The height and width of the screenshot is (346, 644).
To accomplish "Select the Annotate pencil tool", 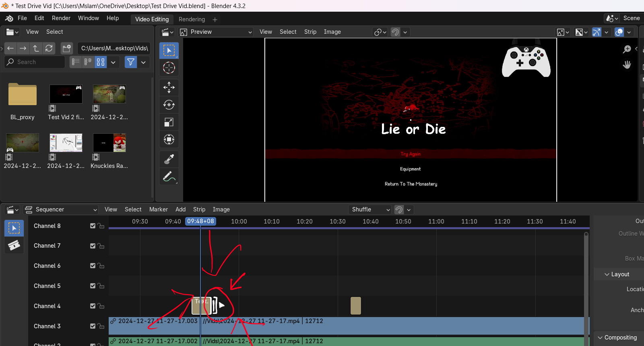I will pos(169,177).
